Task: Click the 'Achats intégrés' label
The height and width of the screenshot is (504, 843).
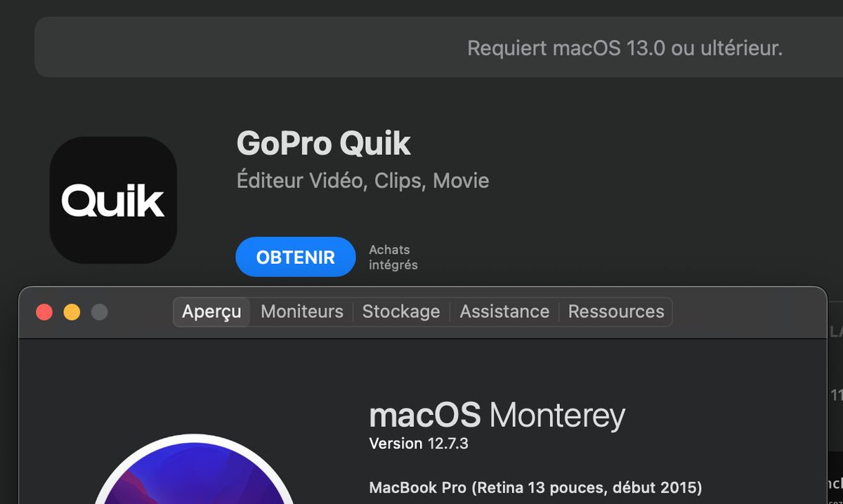Action: 393,258
